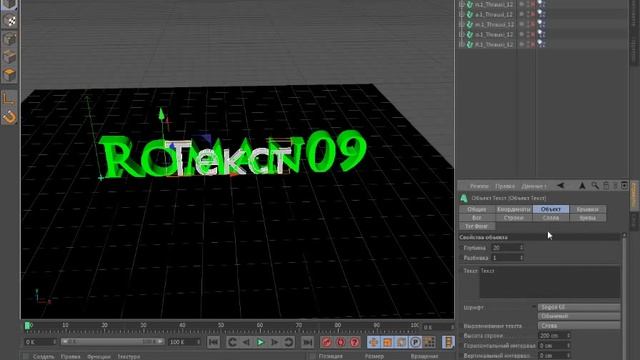Click the grey cube icon below checkerboard icon
The height and width of the screenshot is (360, 640).
tap(10, 39)
